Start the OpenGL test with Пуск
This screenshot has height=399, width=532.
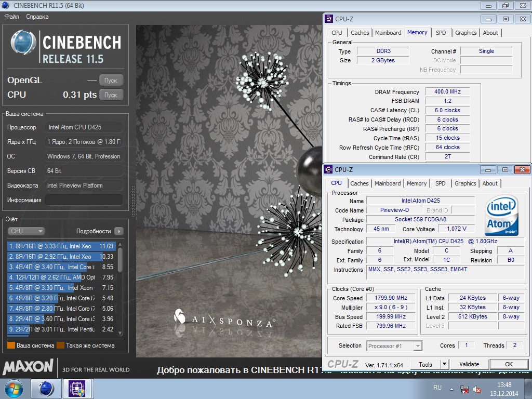click(x=111, y=81)
